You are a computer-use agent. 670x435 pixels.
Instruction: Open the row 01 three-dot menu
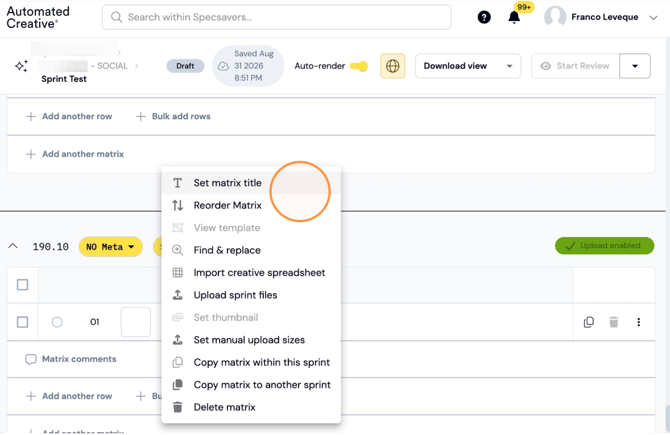[x=638, y=322]
